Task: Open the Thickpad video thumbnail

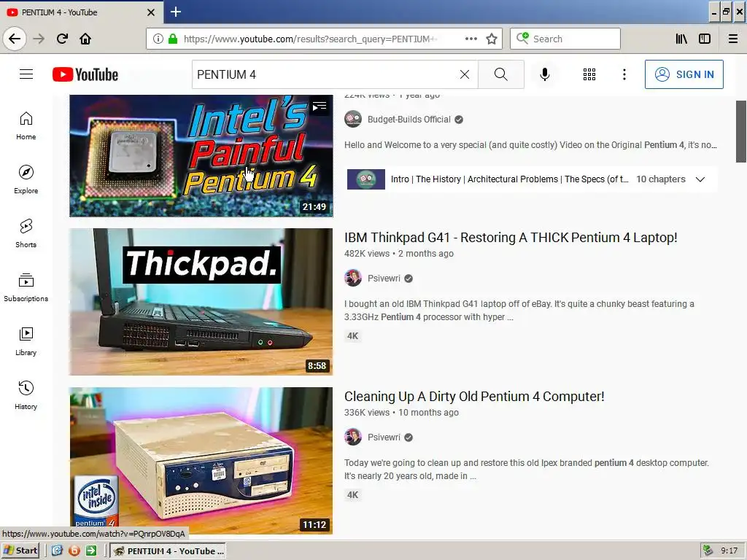Action: tap(201, 302)
